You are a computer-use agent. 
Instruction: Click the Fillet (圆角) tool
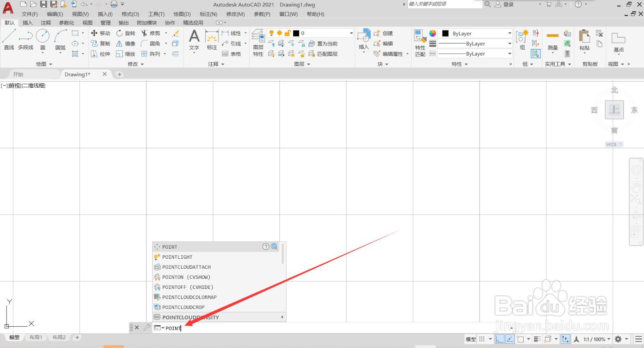pyautogui.click(x=151, y=43)
